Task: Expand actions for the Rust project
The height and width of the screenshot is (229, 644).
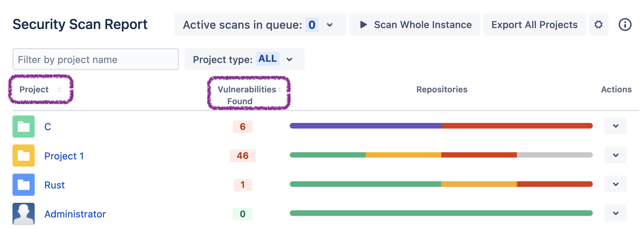Action: (616, 184)
